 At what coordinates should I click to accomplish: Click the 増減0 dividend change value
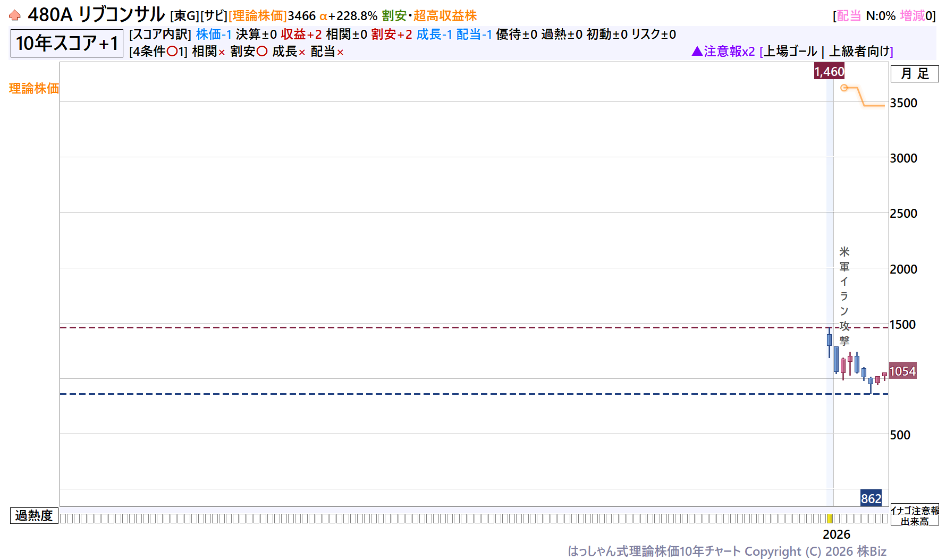(916, 16)
